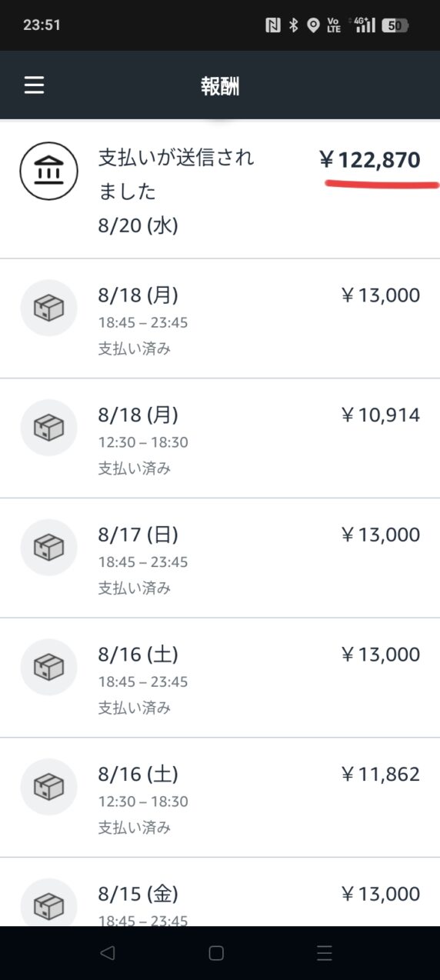Viewport: 440px width, 980px height.
Task: Open 8/15 (金) earnings row
Action: click(x=220, y=892)
